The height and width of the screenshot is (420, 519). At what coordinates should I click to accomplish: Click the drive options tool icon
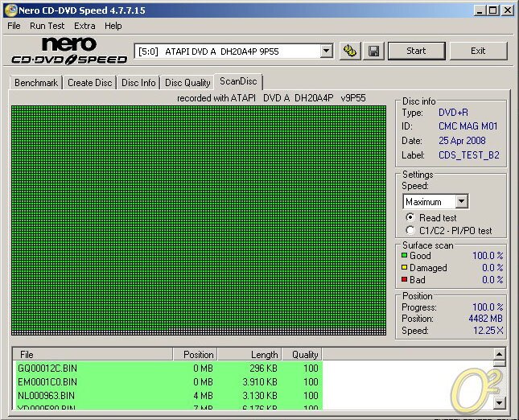(x=350, y=51)
